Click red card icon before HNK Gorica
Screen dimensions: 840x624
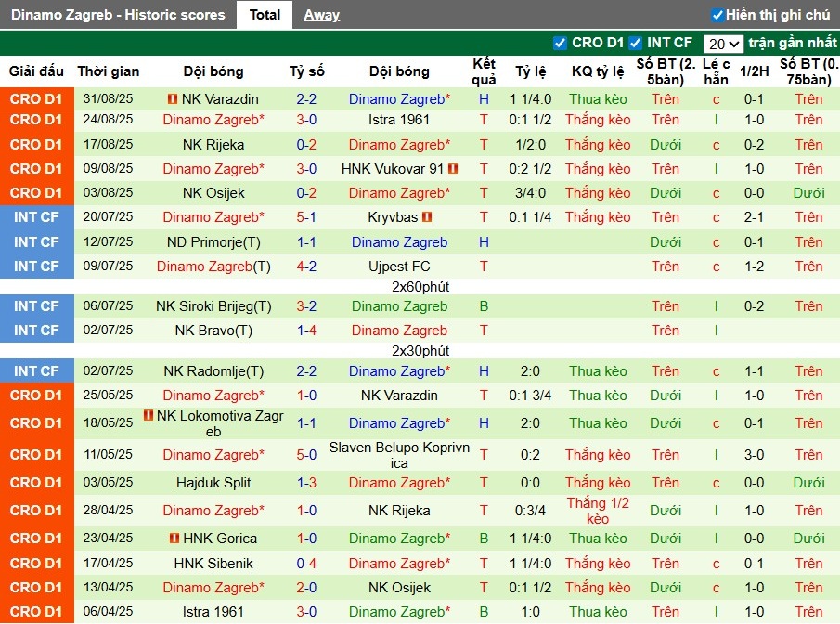[x=174, y=539]
